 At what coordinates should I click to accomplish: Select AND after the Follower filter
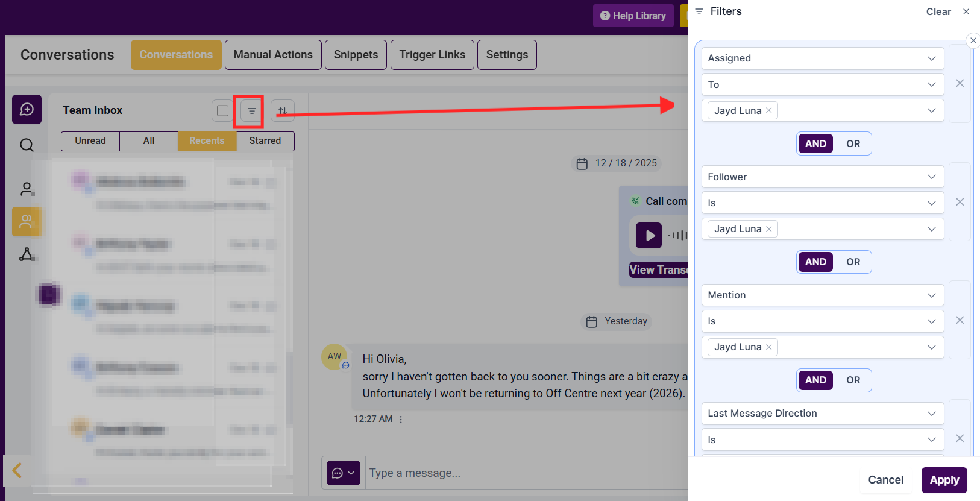coord(815,262)
